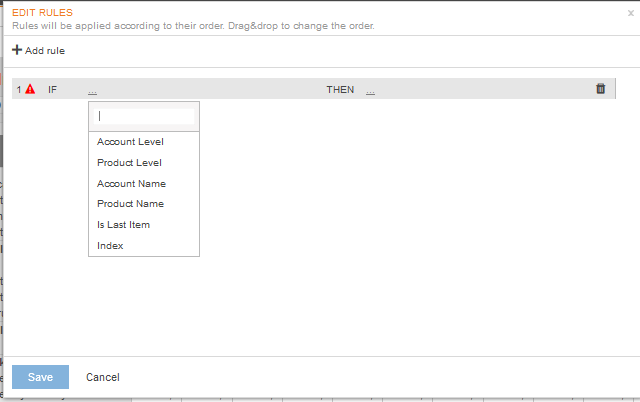Click the Add rule label
The height and width of the screenshot is (402, 640).
click(x=45, y=51)
